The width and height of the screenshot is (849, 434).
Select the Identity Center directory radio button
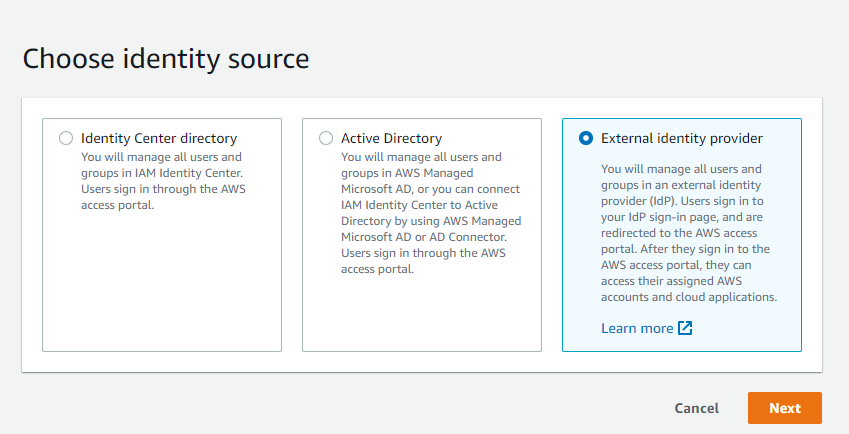point(66,138)
